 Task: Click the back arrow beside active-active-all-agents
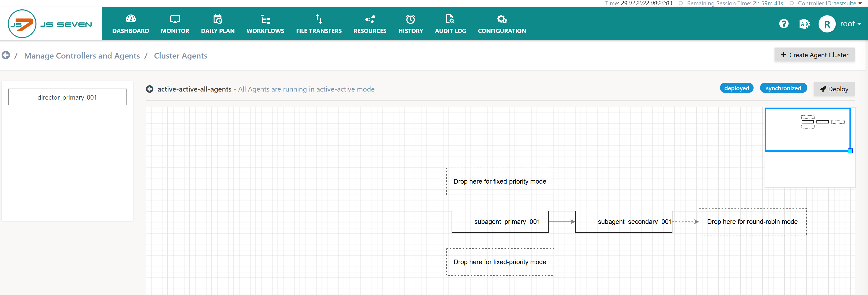pyautogui.click(x=150, y=89)
